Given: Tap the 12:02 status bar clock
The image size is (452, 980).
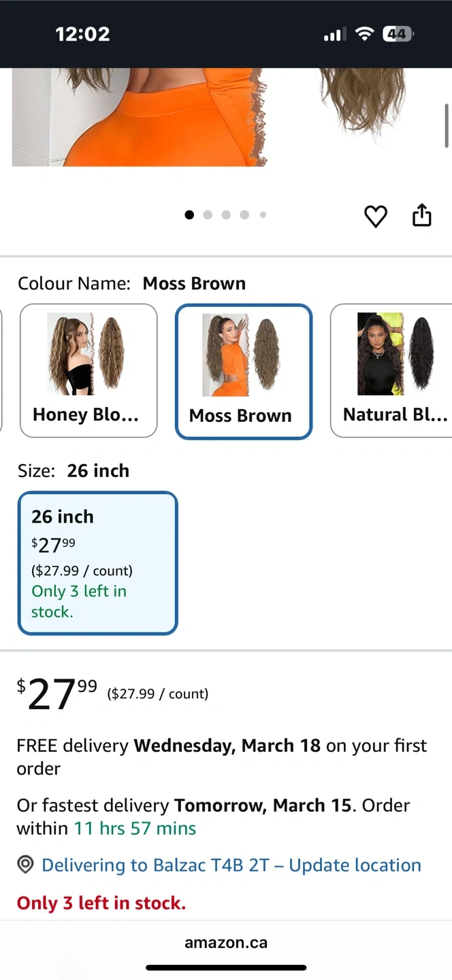Looking at the screenshot, I should [82, 34].
